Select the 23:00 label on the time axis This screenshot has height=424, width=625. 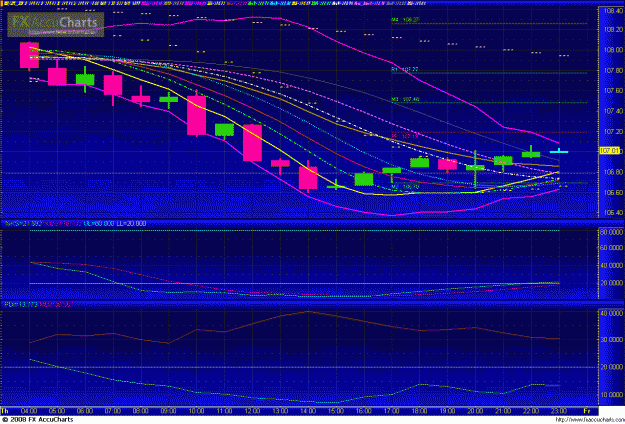[x=559, y=411]
